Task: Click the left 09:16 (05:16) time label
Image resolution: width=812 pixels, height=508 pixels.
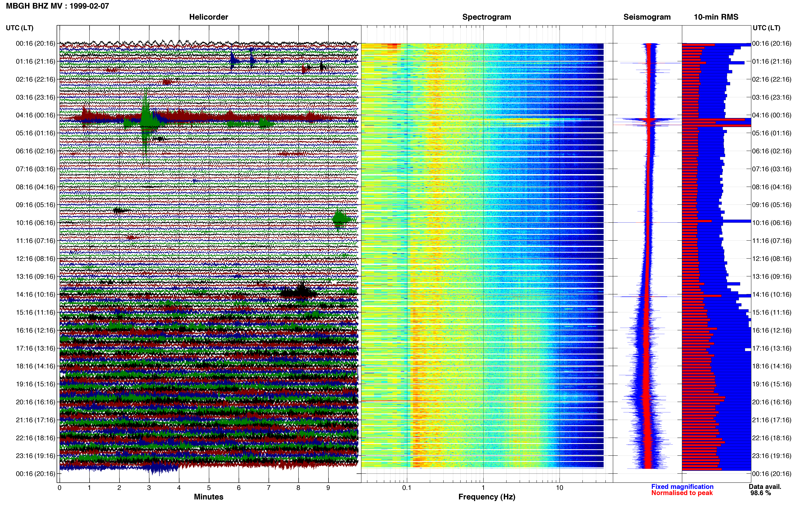Action: click(36, 205)
